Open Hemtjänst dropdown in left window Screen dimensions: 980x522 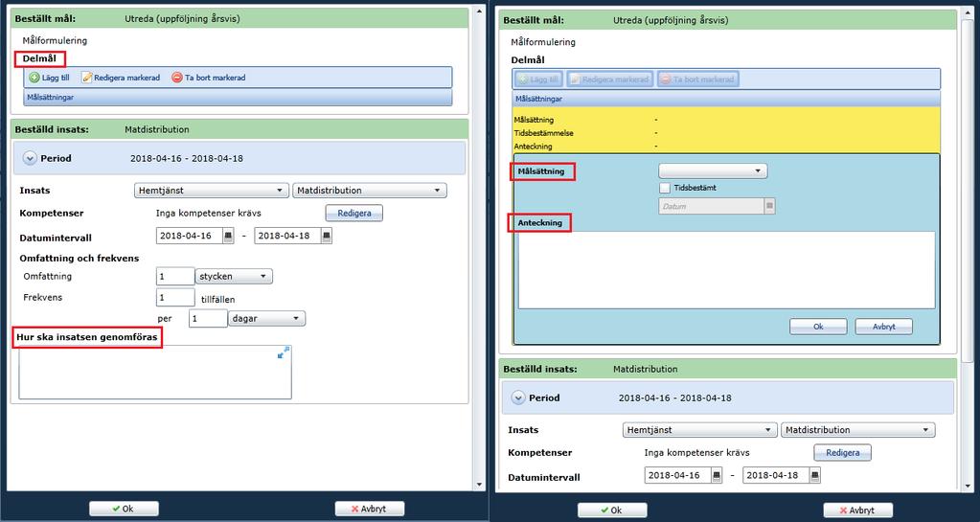tap(212, 190)
